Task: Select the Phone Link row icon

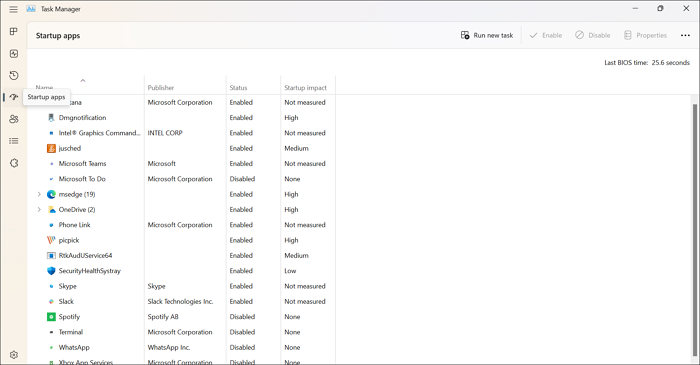Action: [x=51, y=225]
